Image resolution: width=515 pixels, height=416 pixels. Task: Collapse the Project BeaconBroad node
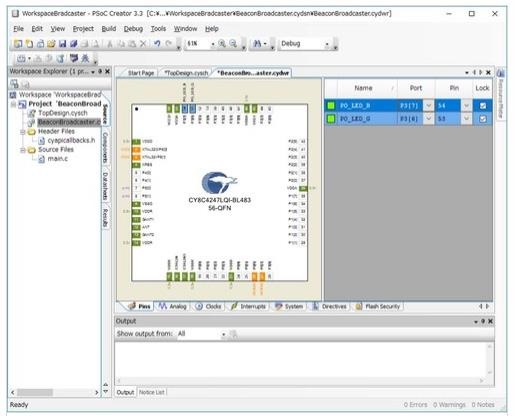(x=13, y=104)
